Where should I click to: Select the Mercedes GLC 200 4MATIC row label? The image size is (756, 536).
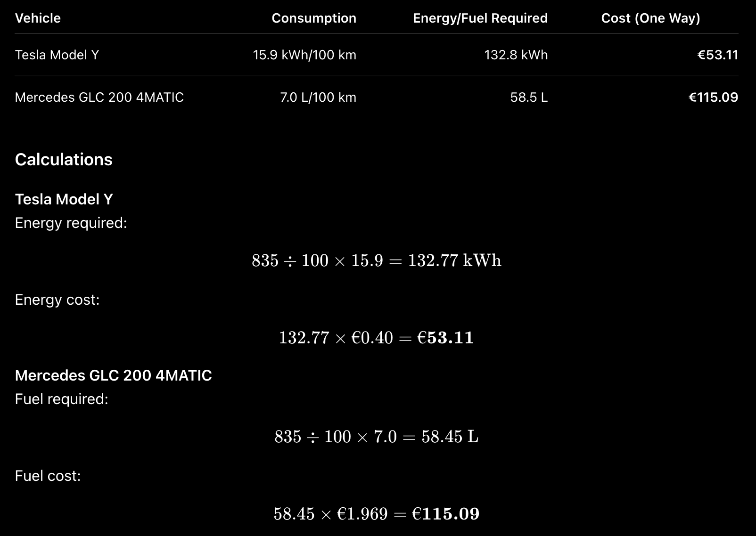(x=99, y=97)
